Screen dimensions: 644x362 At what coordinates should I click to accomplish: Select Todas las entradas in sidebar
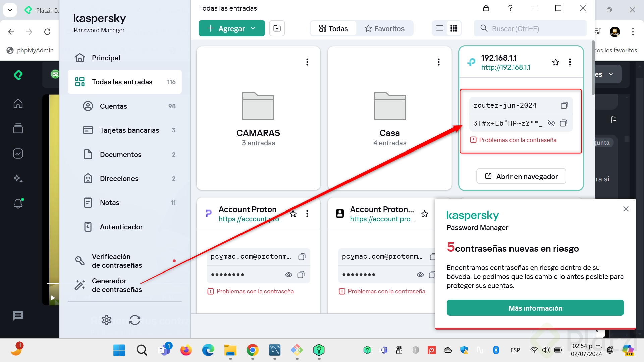(125, 82)
